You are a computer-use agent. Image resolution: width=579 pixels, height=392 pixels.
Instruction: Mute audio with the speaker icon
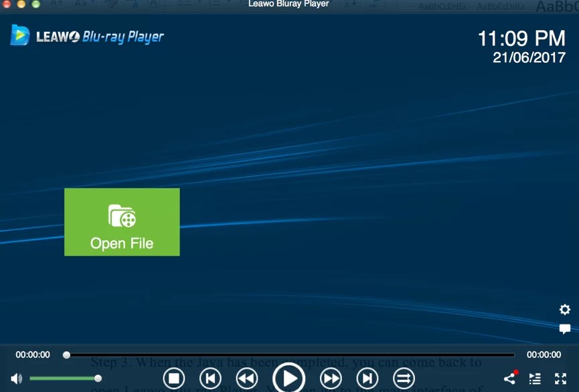tap(15, 378)
